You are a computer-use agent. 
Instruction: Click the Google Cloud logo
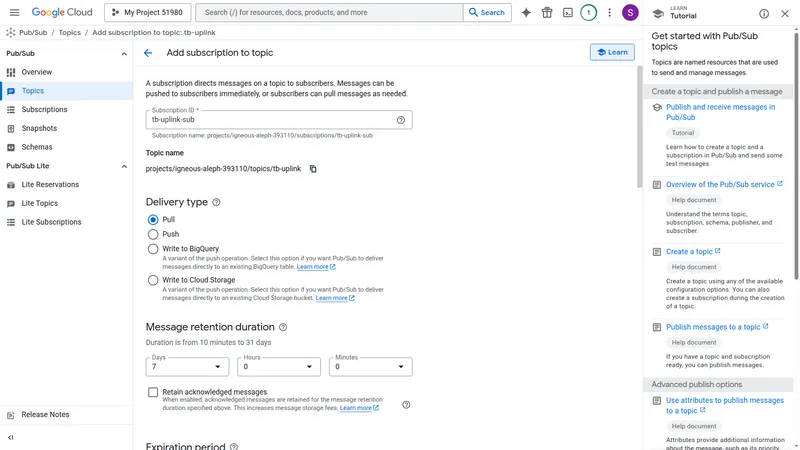[62, 12]
